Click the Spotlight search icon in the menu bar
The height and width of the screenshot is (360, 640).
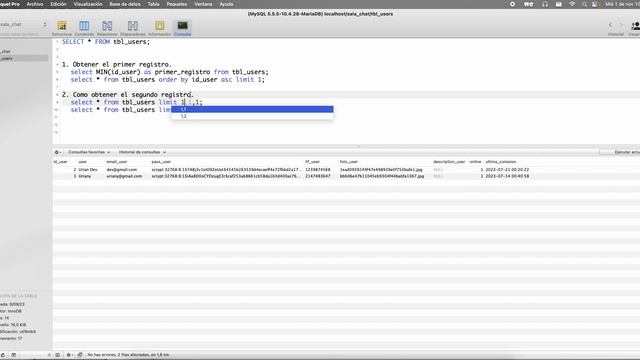coord(584,4)
